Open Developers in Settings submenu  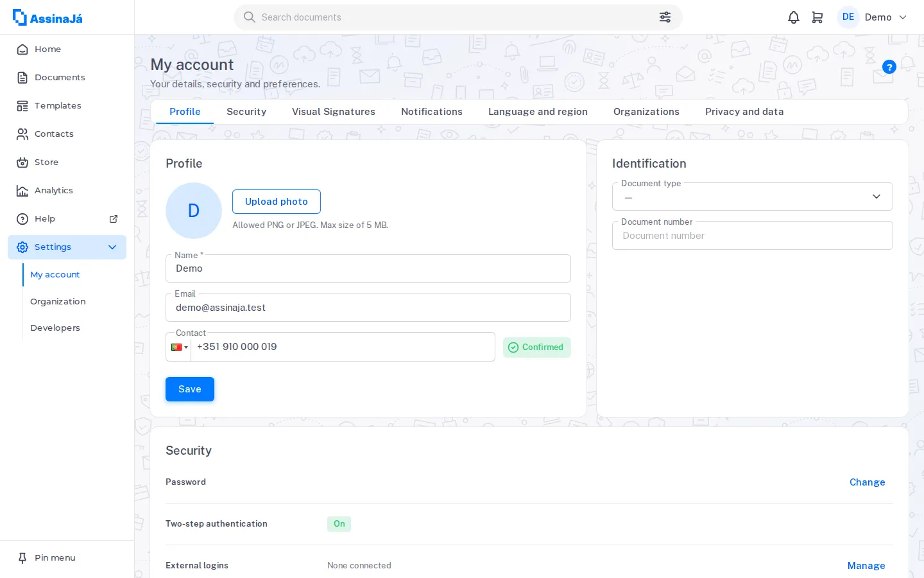click(55, 328)
